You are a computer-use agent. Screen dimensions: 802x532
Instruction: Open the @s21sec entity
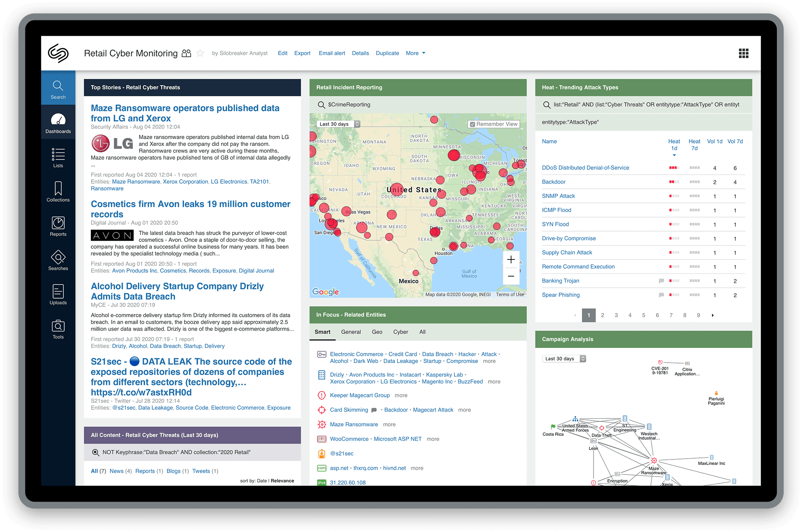click(x=342, y=453)
